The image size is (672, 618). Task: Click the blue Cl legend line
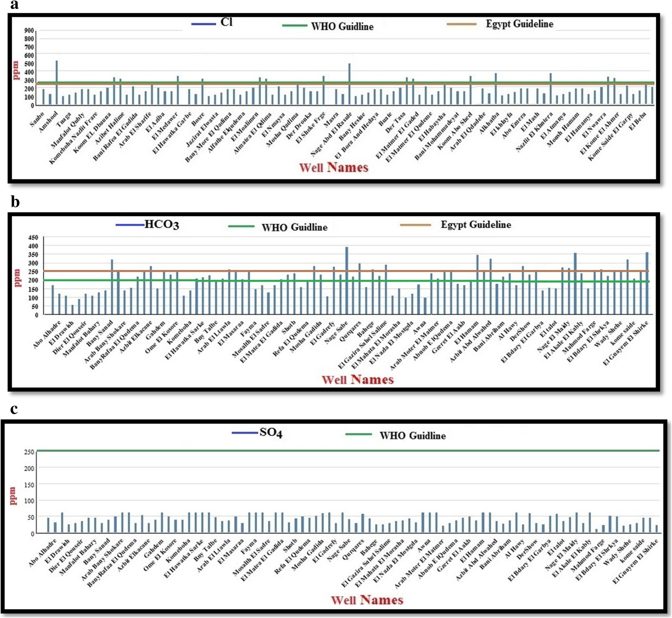[203, 24]
